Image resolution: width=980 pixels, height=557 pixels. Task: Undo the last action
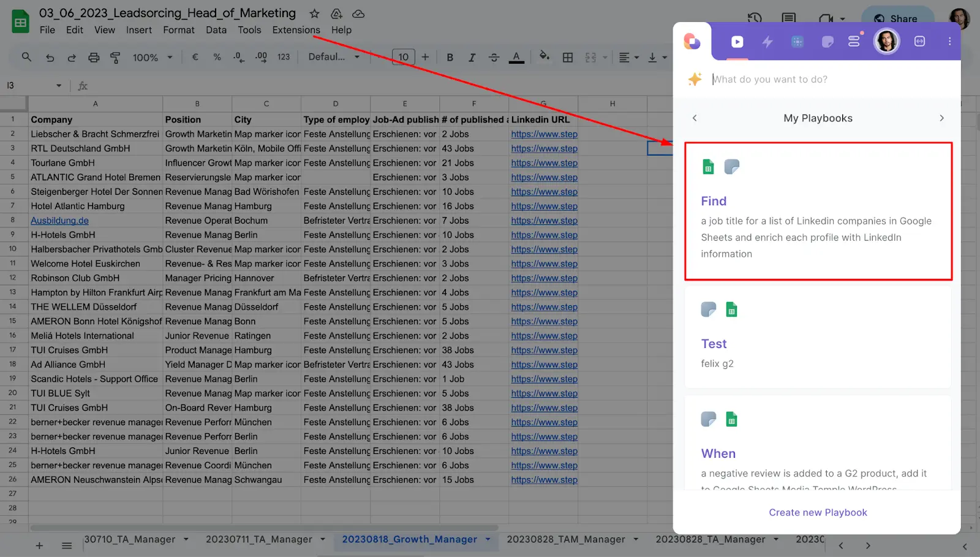click(x=50, y=58)
